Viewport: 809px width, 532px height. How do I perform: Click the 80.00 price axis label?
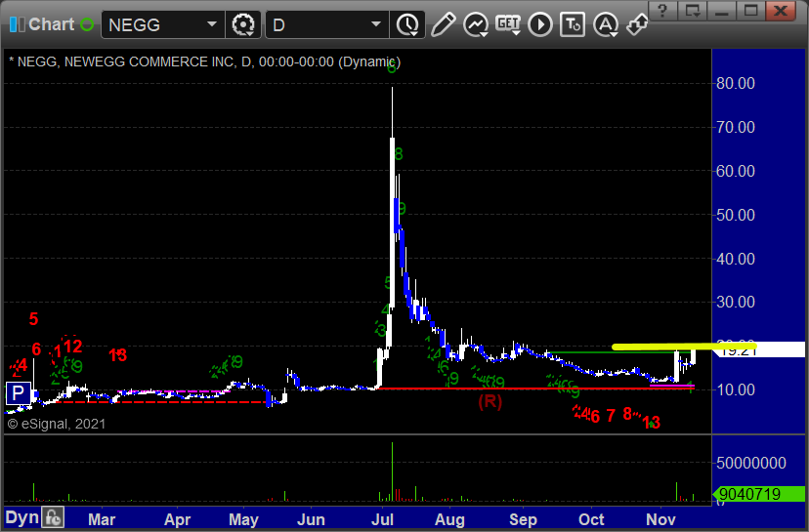735,84
